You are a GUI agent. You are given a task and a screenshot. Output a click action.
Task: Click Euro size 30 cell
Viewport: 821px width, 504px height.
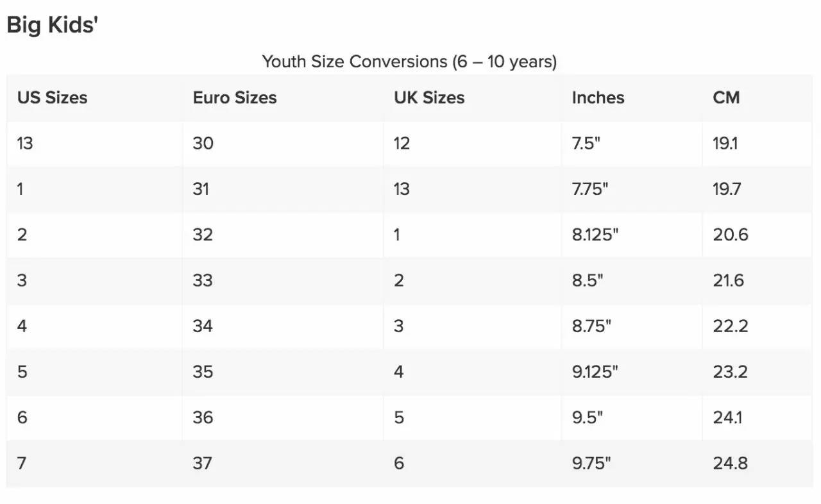pos(203,143)
